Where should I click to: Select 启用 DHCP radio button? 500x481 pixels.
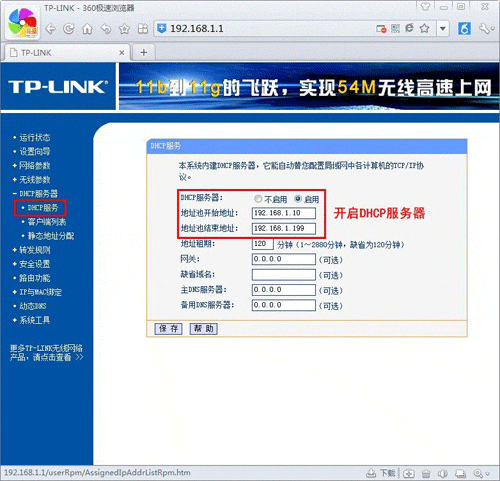[298, 199]
